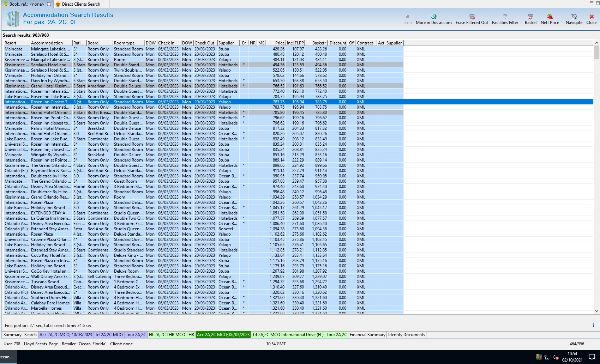Screen dimensions: 600x364
Task: Open the Windows notification center icon
Action: point(592,357)
